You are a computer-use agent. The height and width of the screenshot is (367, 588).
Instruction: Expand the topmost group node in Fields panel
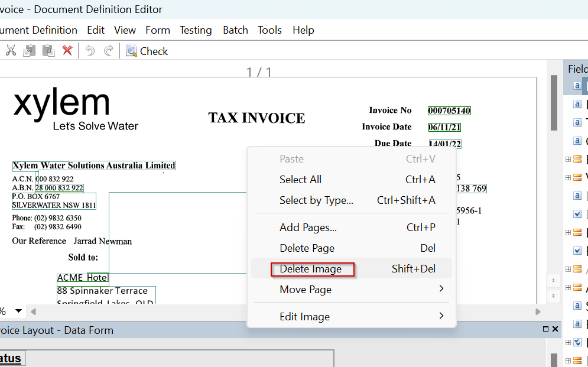tap(568, 160)
